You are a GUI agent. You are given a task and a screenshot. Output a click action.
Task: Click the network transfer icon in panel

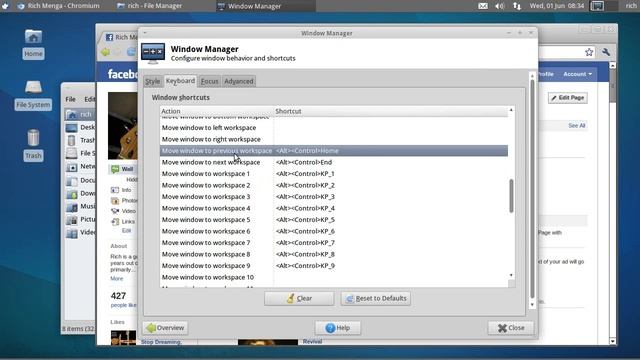pyautogui.click(x=517, y=6)
